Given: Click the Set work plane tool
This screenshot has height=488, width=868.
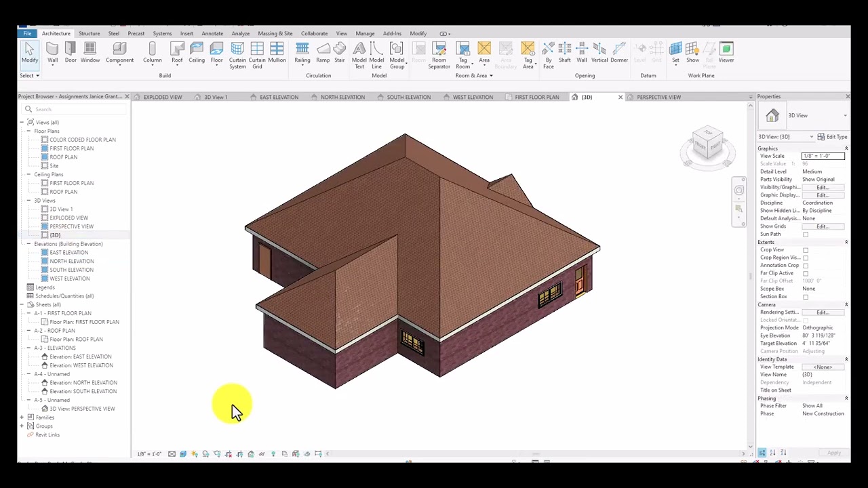Looking at the screenshot, I should point(675,53).
